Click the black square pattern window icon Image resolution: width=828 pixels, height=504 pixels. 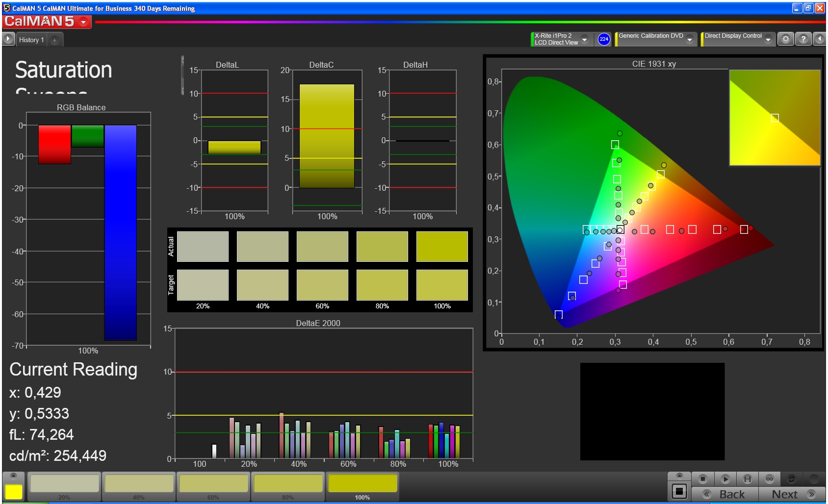point(679,491)
